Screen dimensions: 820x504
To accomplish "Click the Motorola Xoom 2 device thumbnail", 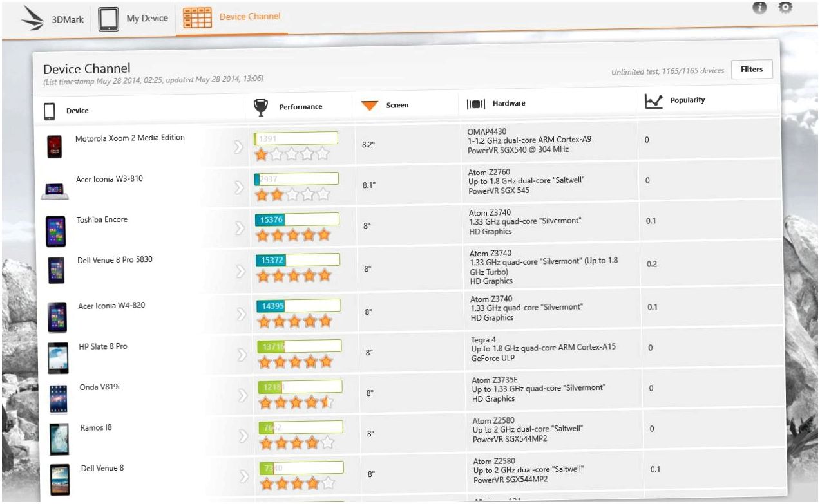I will 54,147.
